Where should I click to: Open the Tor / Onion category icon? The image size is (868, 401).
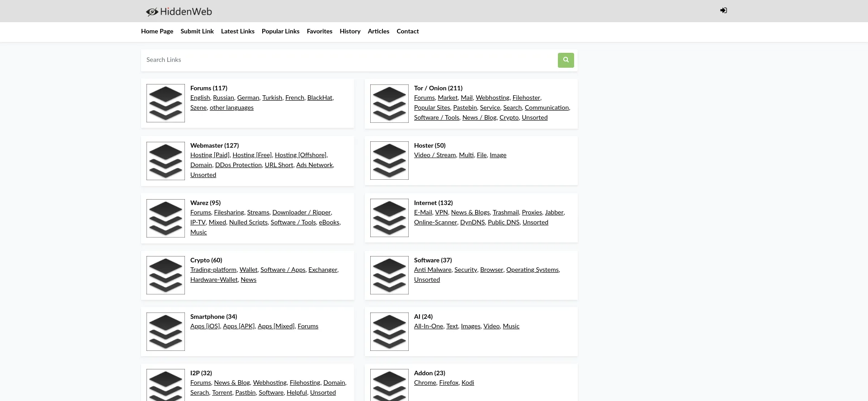(389, 103)
